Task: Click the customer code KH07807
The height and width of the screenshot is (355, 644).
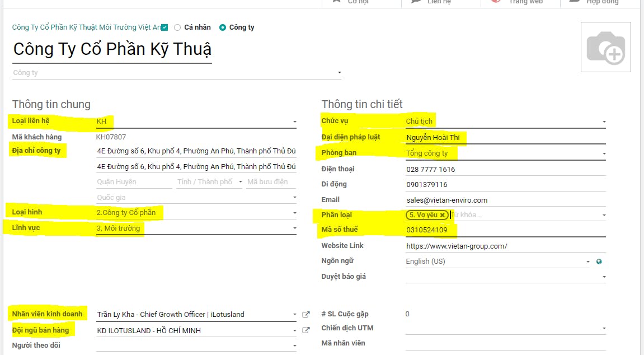Action: pos(111,137)
